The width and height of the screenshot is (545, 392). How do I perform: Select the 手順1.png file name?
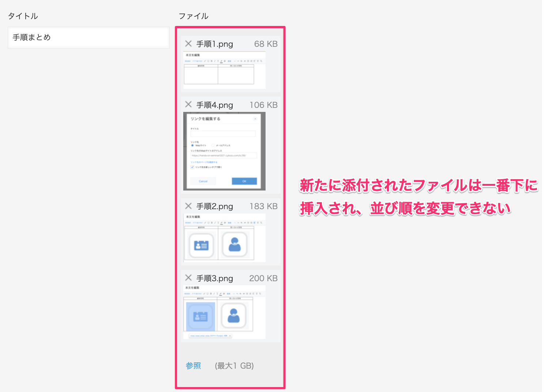215,44
